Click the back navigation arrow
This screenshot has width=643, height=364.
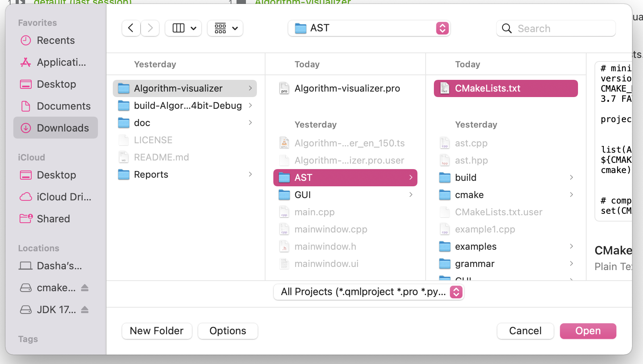(131, 28)
